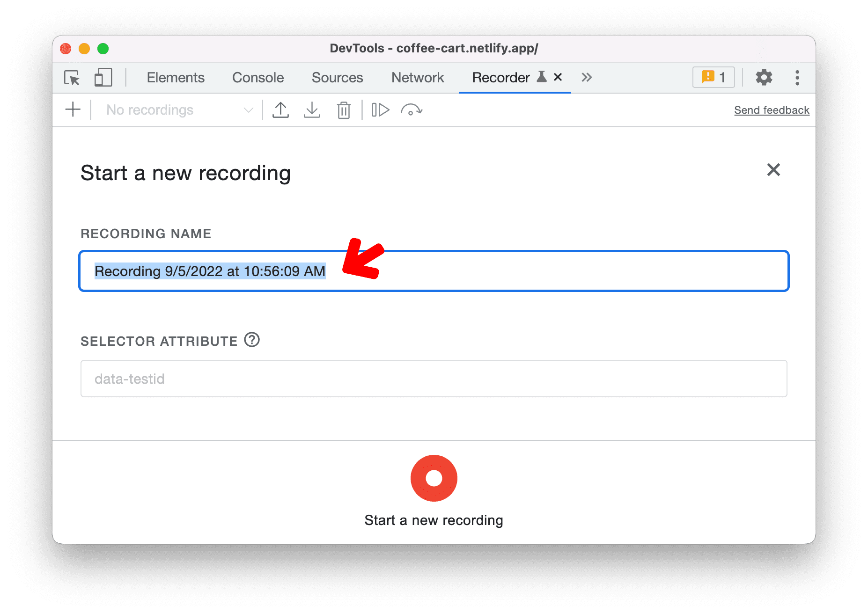This screenshot has width=868, height=613.
Task: Delete the recording using the trash icon
Action: click(x=344, y=110)
